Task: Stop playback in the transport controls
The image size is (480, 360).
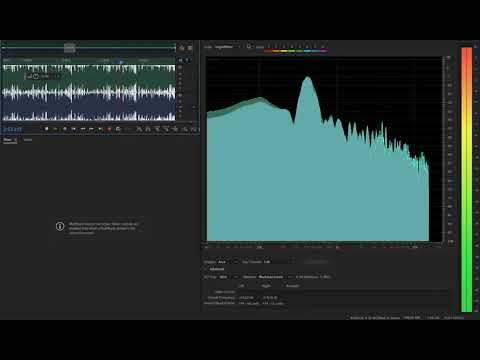Action: tap(47, 129)
